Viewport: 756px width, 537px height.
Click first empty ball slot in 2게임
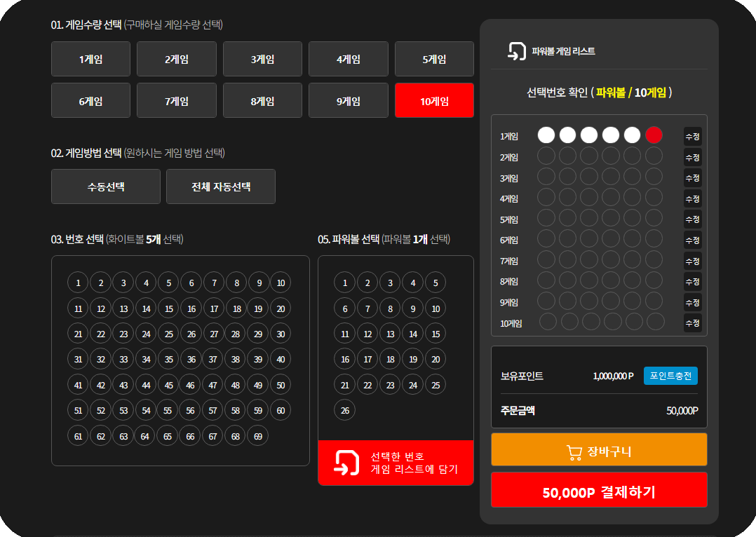pos(546,156)
